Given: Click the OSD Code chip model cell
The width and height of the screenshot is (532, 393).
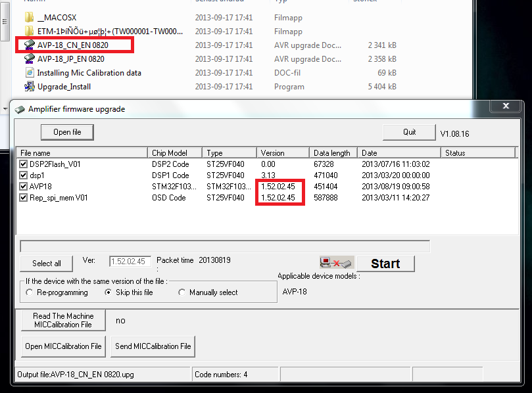Looking at the screenshot, I should pyautogui.click(x=168, y=198).
